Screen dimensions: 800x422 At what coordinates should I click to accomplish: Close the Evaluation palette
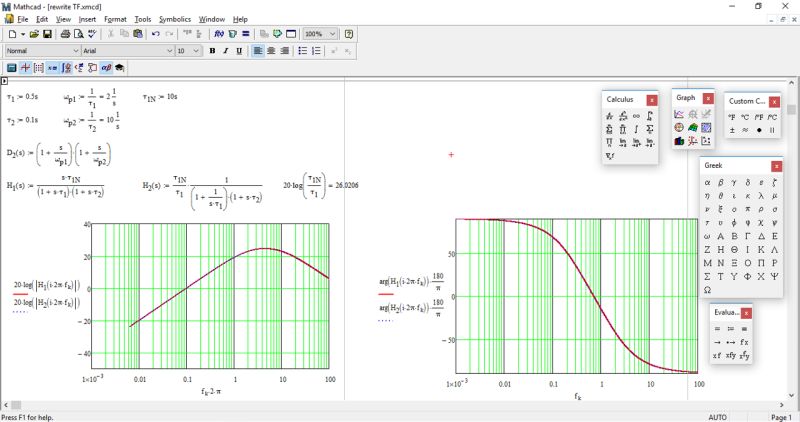(746, 313)
